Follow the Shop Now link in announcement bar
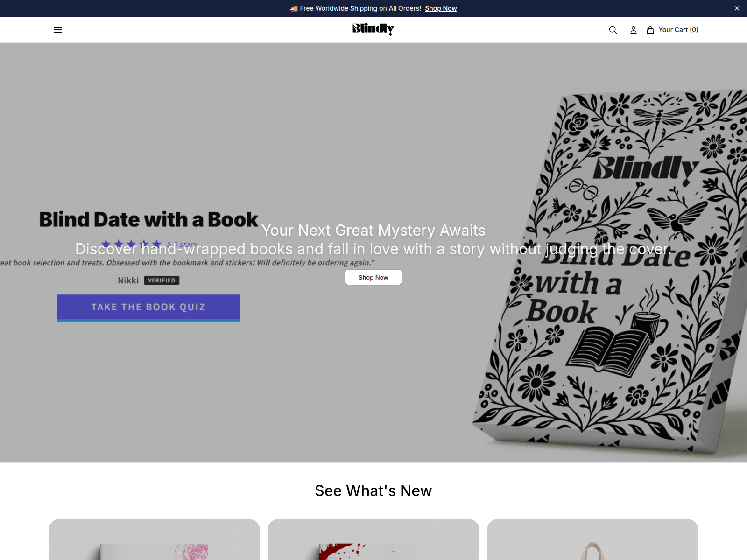The width and height of the screenshot is (747, 560). 441,8
